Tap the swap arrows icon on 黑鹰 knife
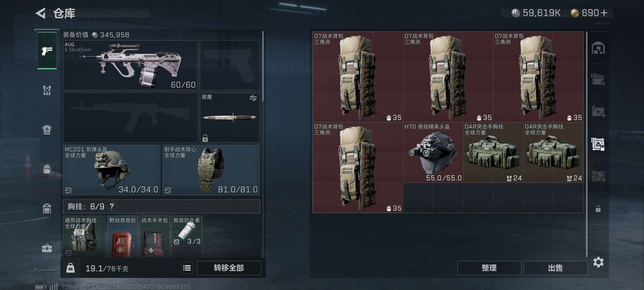This screenshot has width=644, height=290. [253, 98]
